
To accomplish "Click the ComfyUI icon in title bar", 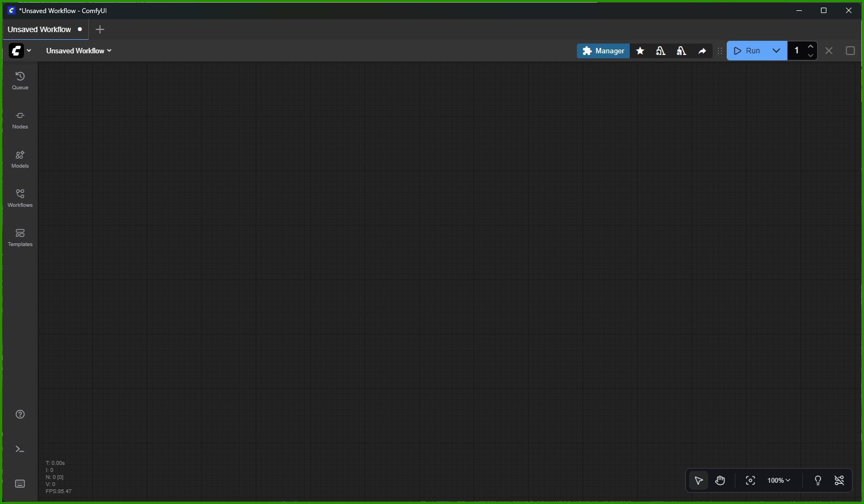I will coord(11,10).
